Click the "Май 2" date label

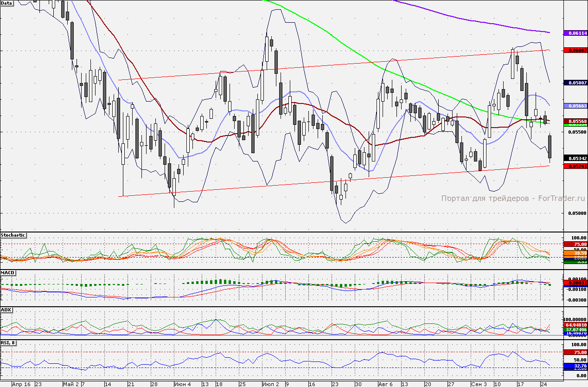point(71,384)
